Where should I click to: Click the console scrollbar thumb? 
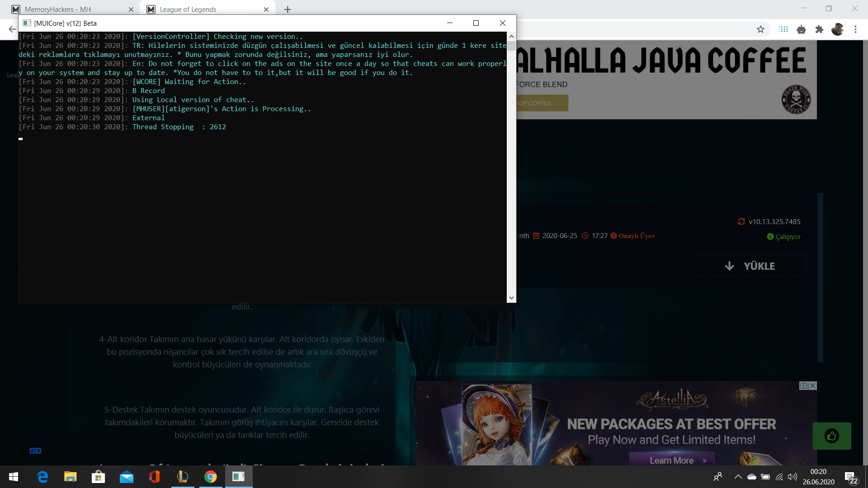point(511,46)
